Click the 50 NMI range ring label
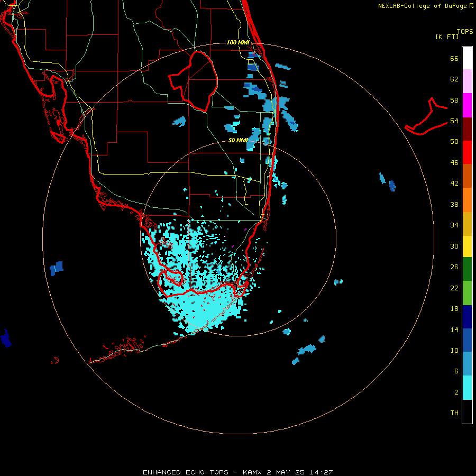476x476 pixels. pyautogui.click(x=239, y=140)
